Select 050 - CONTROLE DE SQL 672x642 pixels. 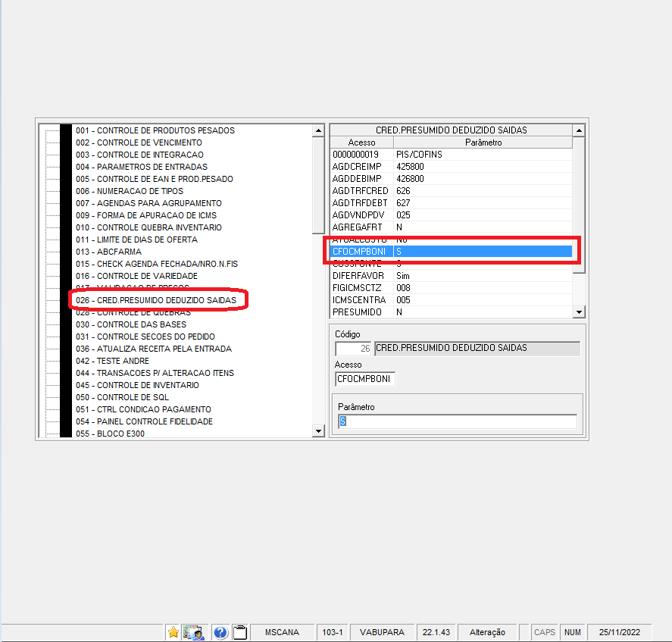click(x=122, y=397)
